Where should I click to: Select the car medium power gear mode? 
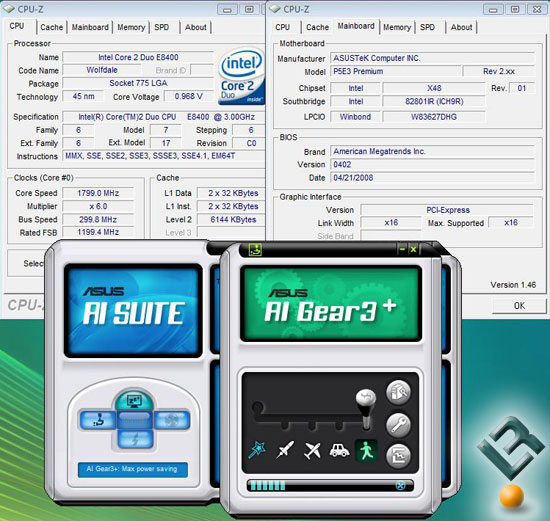click(x=339, y=450)
